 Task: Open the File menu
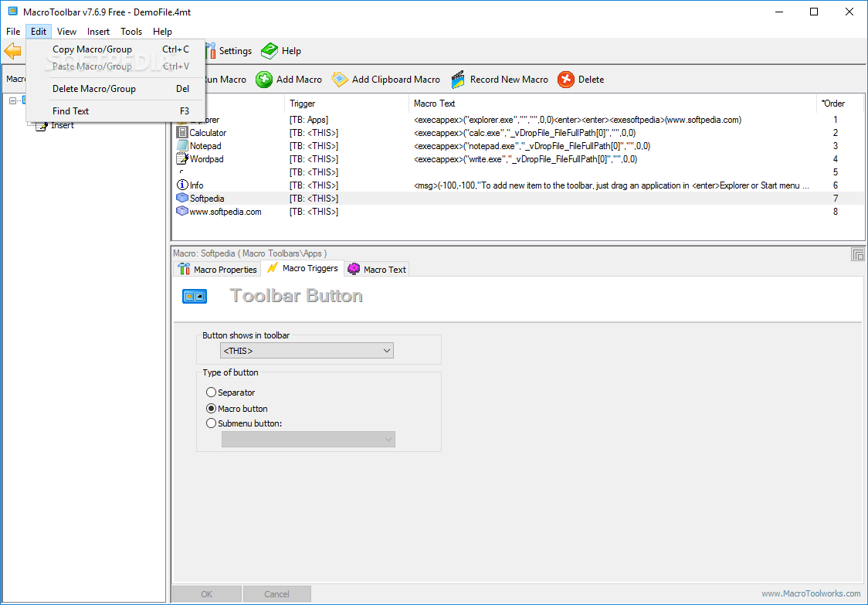[x=13, y=32]
